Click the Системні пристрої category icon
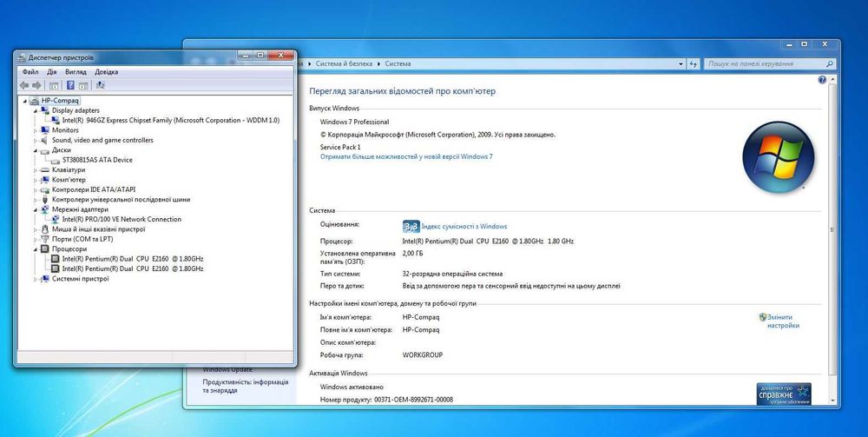The width and height of the screenshot is (868, 437). click(x=45, y=279)
